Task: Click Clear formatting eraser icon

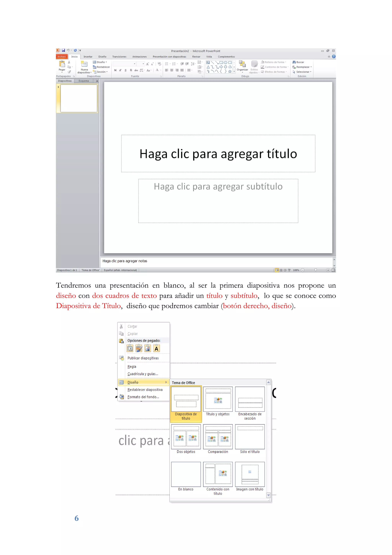Action: pos(159,64)
